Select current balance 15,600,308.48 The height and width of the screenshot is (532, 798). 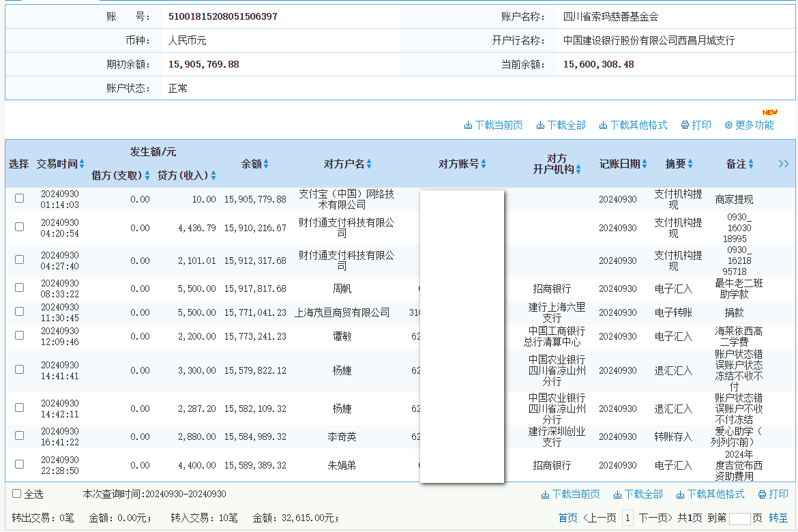[599, 65]
